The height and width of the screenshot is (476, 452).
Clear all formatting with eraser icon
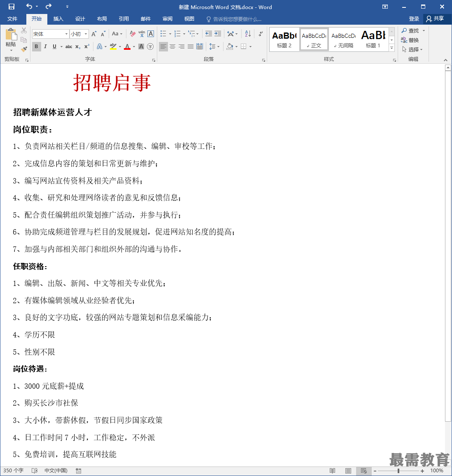133,34
